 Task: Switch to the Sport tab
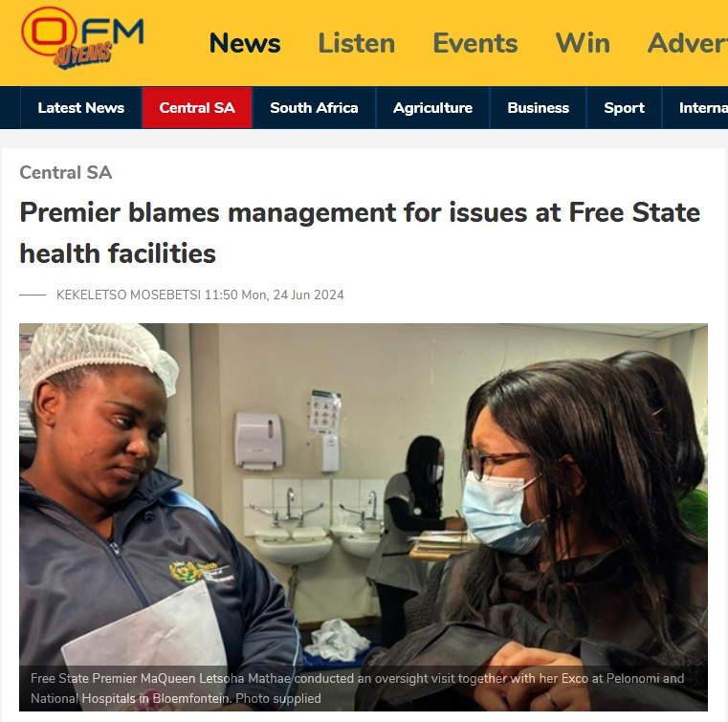[624, 108]
